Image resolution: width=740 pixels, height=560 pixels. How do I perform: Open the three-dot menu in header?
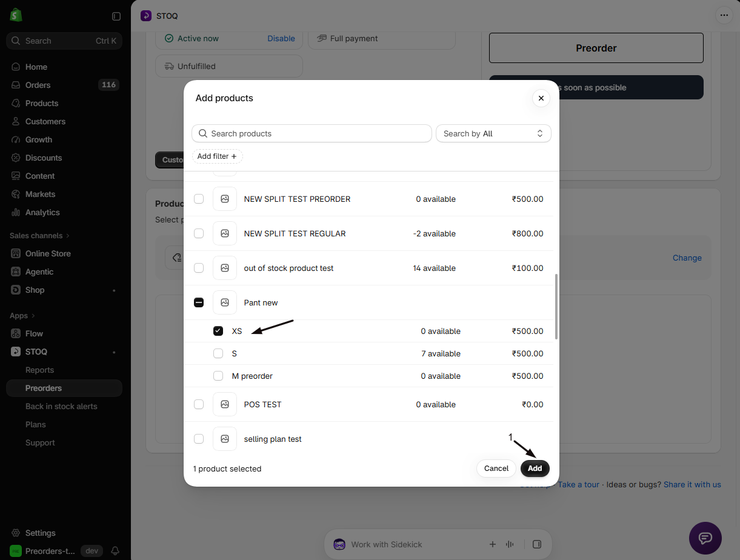point(724,16)
